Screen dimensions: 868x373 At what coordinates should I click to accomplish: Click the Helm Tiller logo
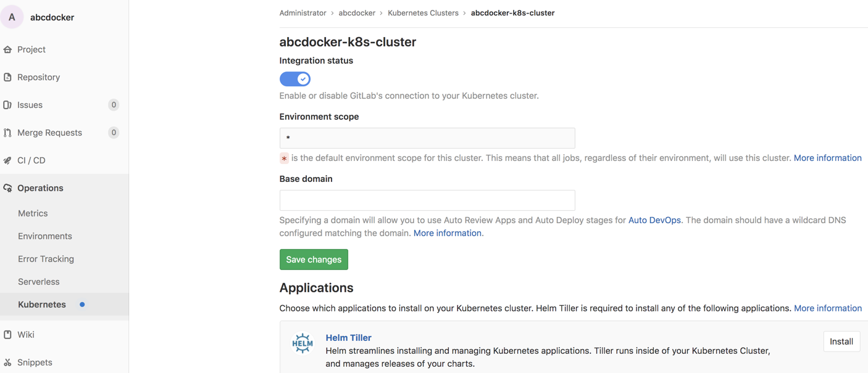tap(303, 343)
